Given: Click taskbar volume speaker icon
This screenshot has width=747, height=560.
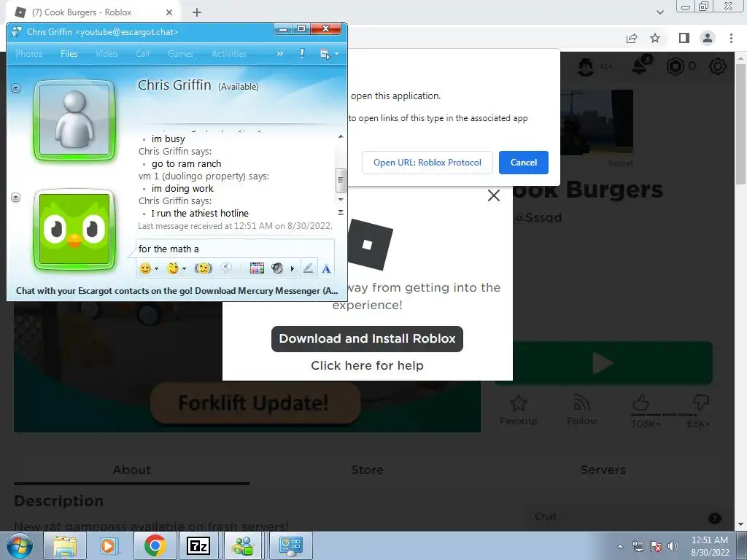Looking at the screenshot, I should point(673,546).
